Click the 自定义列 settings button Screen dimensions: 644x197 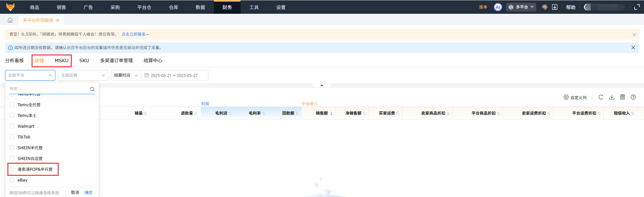click(575, 97)
